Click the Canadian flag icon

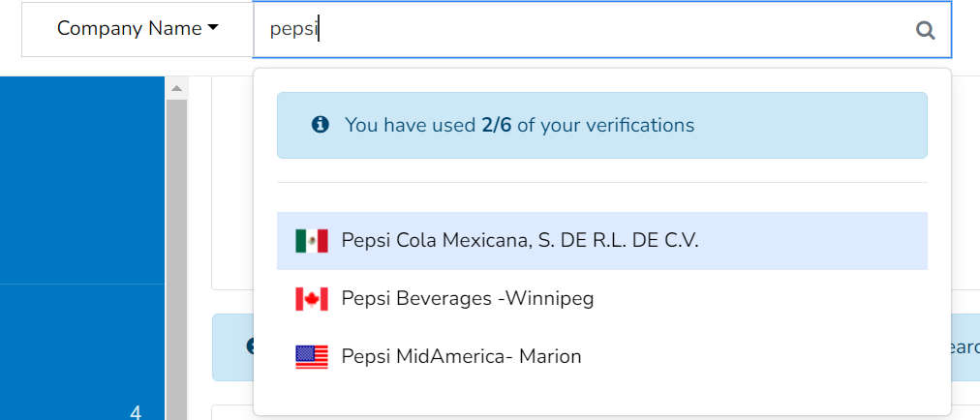point(312,299)
